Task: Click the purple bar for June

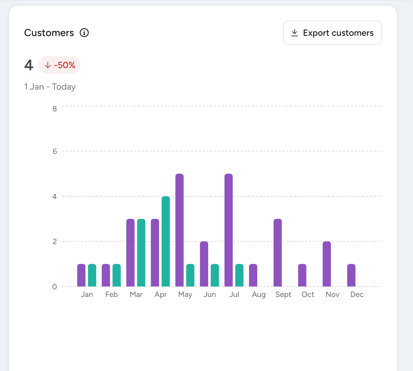Action: click(204, 264)
